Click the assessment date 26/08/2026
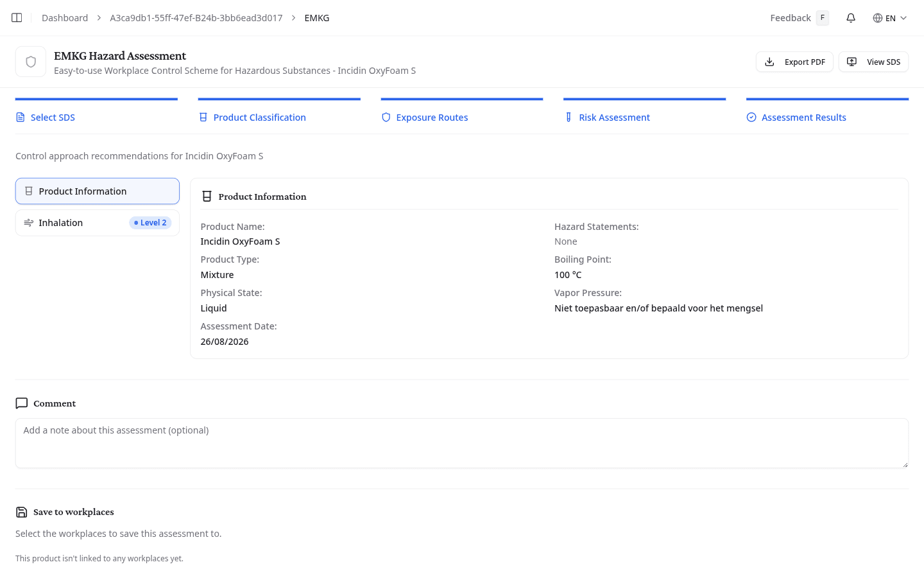Screen dimensions: 924x578 (225, 342)
